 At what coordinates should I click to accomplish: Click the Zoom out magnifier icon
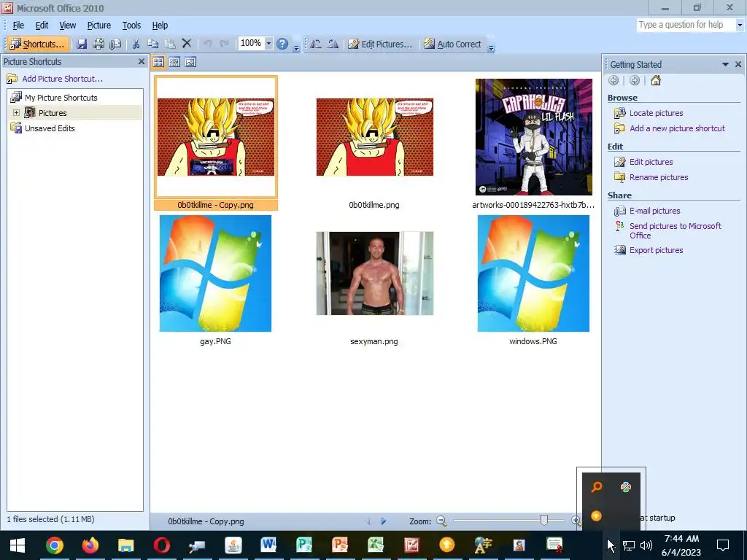tap(441, 521)
